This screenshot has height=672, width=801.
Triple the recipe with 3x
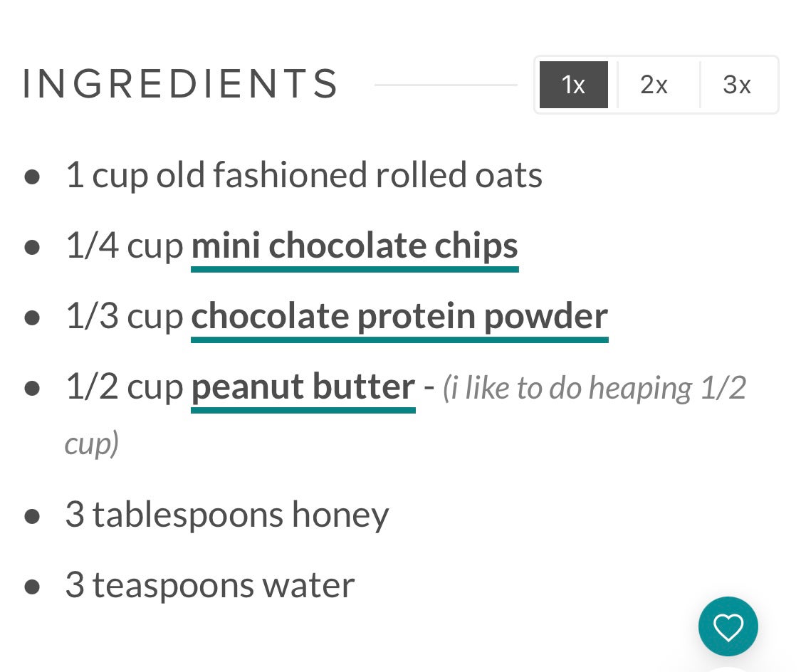[x=737, y=85]
